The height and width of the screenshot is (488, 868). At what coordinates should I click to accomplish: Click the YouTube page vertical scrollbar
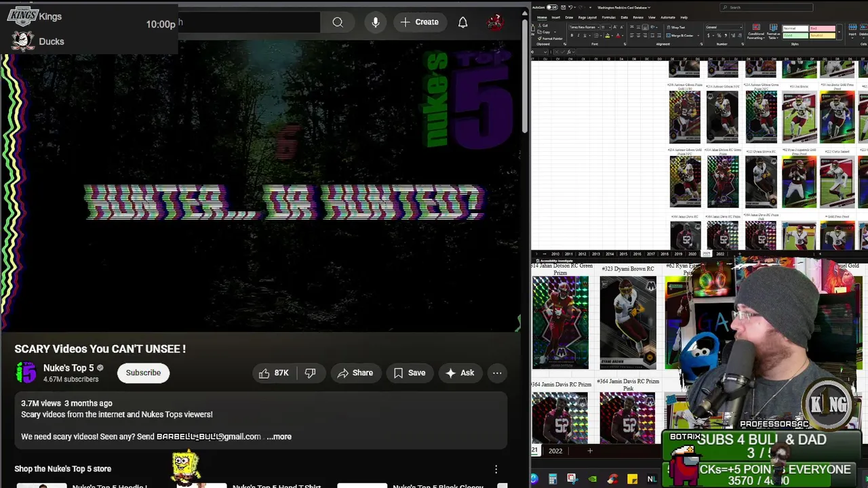[525, 75]
